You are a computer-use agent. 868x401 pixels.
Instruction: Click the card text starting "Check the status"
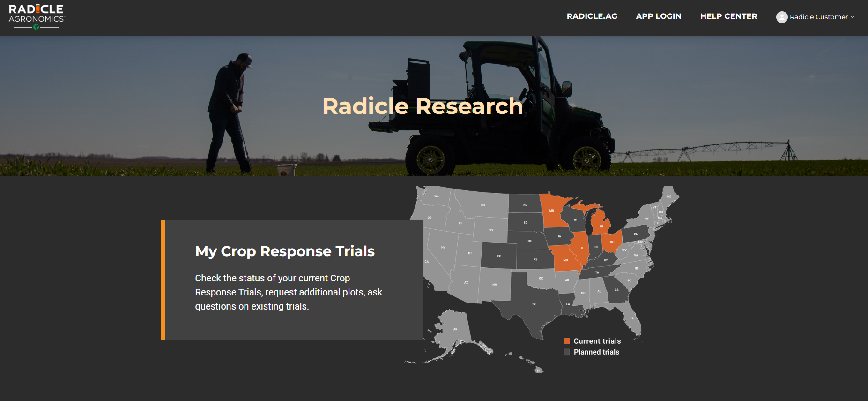[x=289, y=292]
